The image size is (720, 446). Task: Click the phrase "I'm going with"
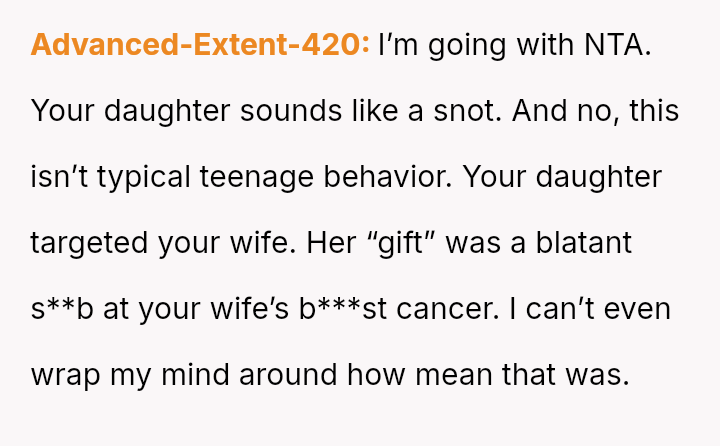464,45
